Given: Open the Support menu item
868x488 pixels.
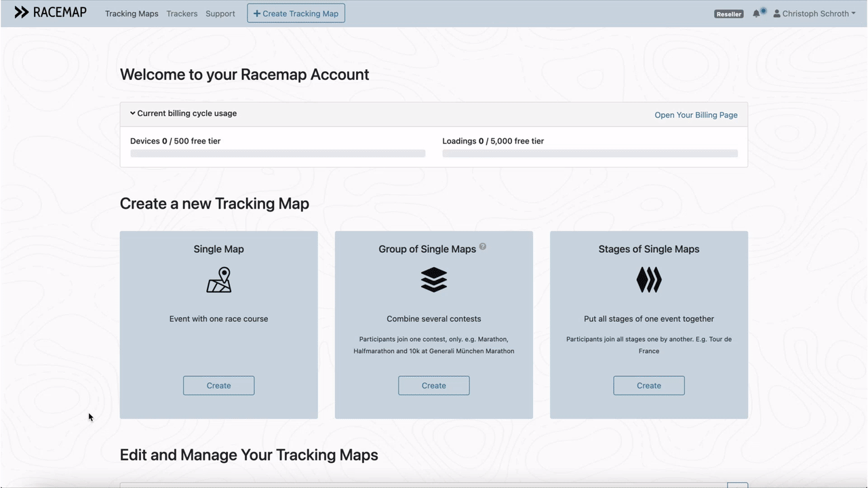Looking at the screenshot, I should (x=220, y=14).
